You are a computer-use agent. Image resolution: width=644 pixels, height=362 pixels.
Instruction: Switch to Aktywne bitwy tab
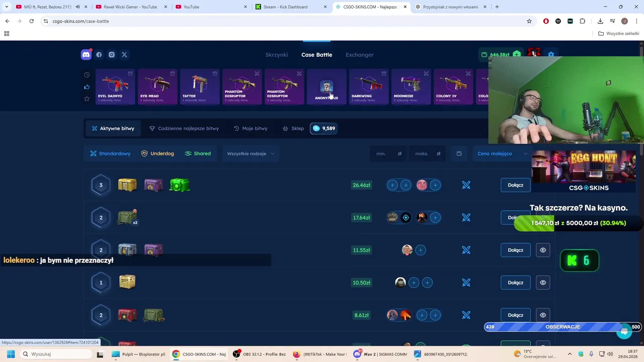(x=113, y=128)
